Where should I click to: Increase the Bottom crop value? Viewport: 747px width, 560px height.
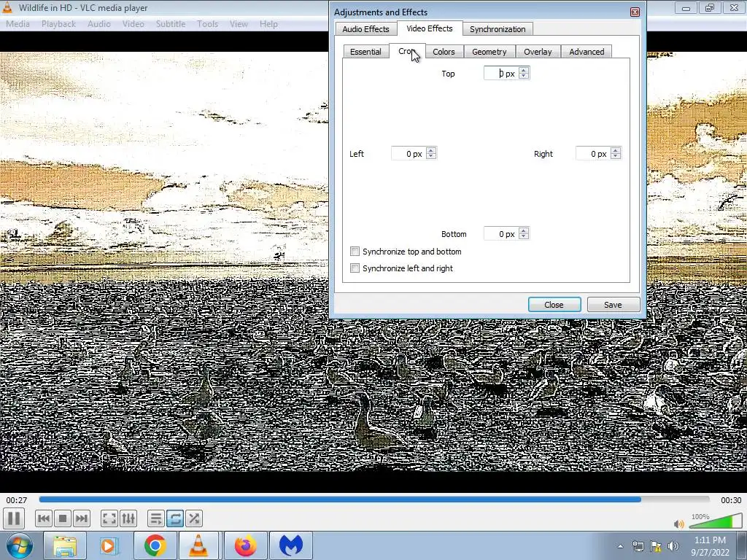[524, 230]
